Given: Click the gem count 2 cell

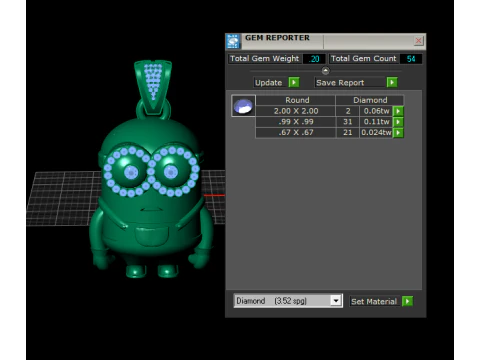Looking at the screenshot, I should [x=348, y=111].
